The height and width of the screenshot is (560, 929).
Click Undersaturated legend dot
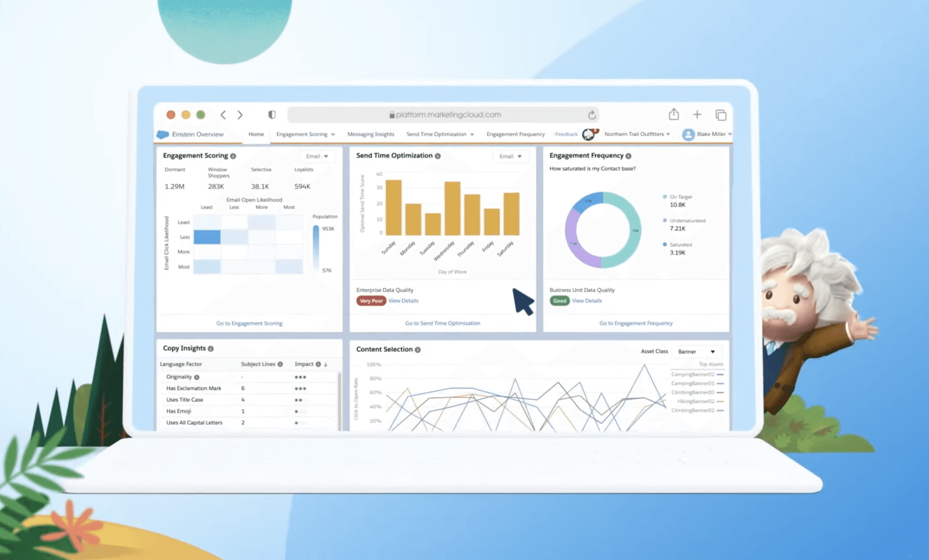pyautogui.click(x=665, y=221)
